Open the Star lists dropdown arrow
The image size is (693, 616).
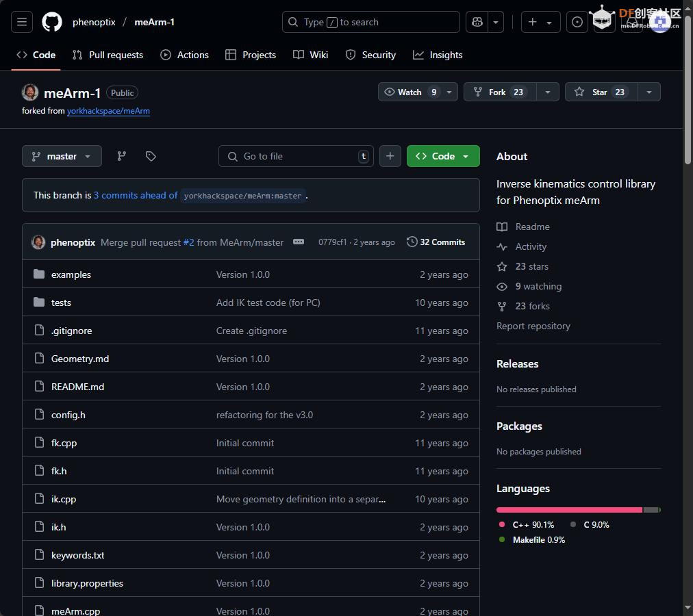click(x=648, y=92)
